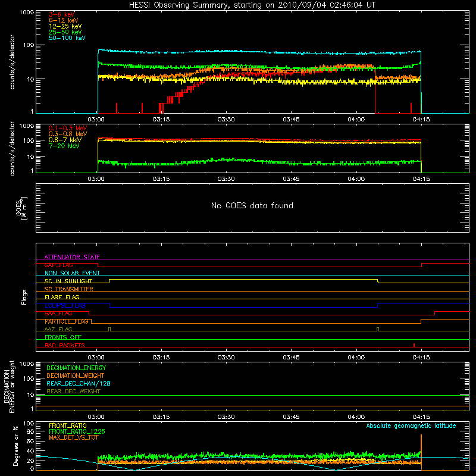
Task: Click the MAX_DET_VS_TOT legend label
Action: pyautogui.click(x=73, y=437)
